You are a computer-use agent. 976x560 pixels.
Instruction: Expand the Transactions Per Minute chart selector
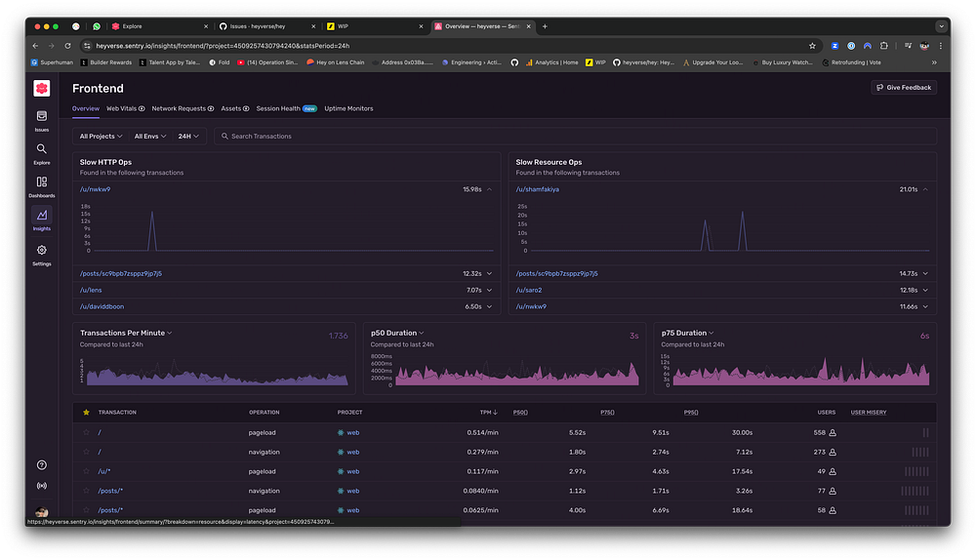126,333
